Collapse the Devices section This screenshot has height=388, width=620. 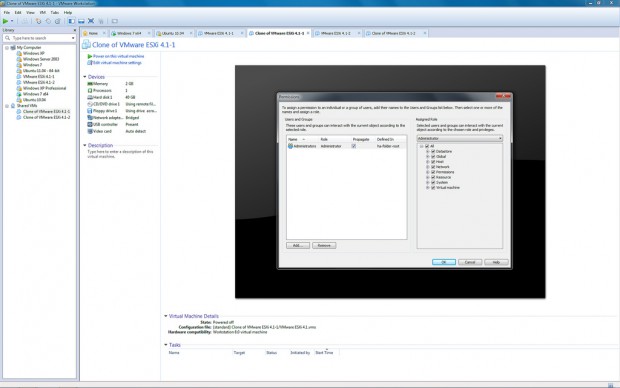coord(85,77)
